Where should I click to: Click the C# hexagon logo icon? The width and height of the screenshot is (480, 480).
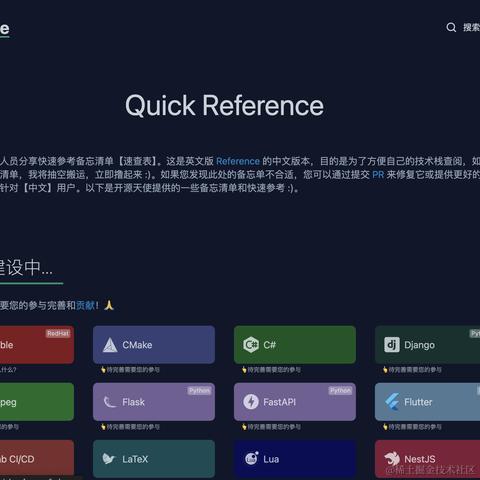tap(251, 345)
